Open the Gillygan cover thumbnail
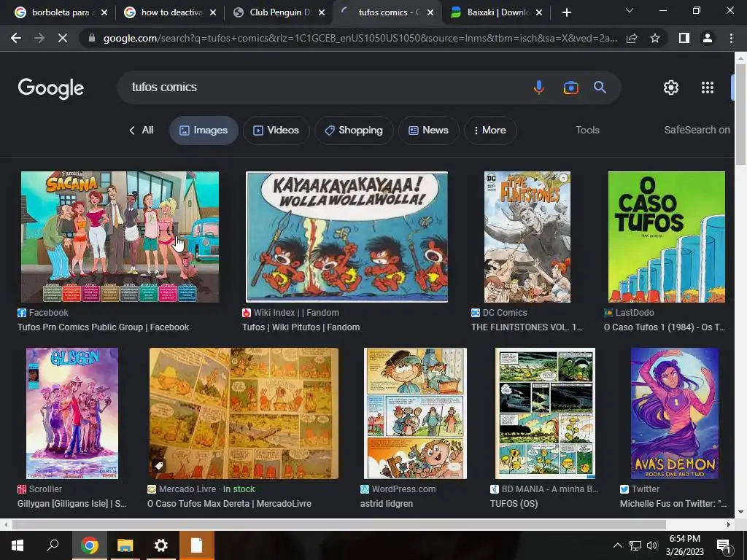 coord(72,413)
